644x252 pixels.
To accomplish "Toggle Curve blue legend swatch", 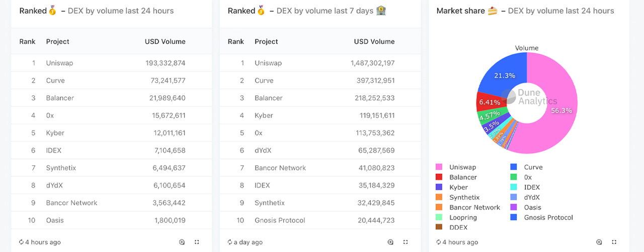I will [x=514, y=167].
